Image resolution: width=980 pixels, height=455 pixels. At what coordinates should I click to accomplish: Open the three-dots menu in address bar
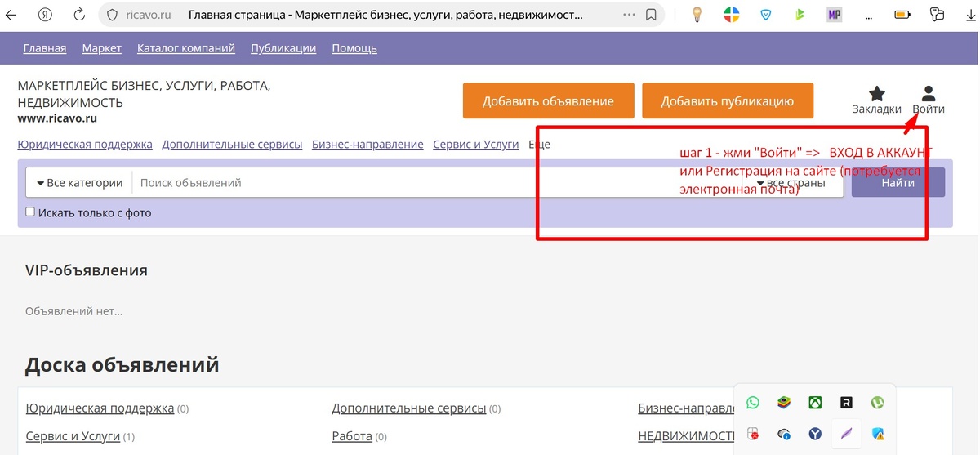(629, 14)
